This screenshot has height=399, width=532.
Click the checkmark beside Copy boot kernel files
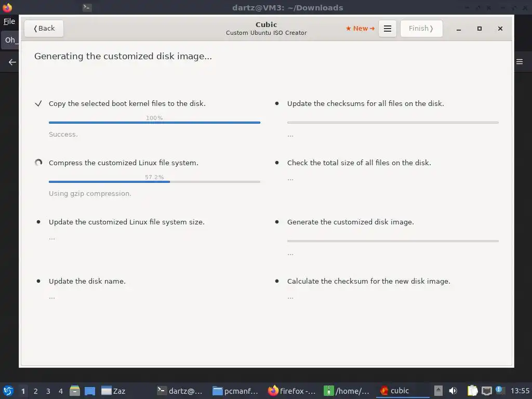tap(38, 103)
